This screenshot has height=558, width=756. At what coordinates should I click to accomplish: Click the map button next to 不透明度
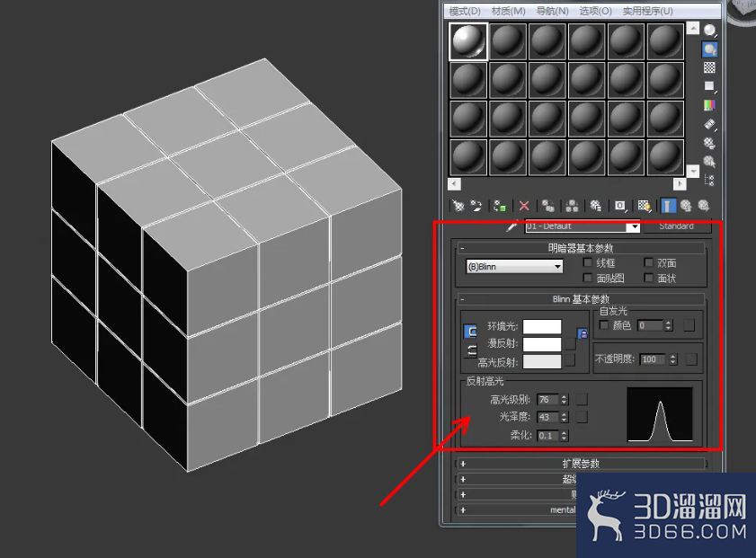691,359
